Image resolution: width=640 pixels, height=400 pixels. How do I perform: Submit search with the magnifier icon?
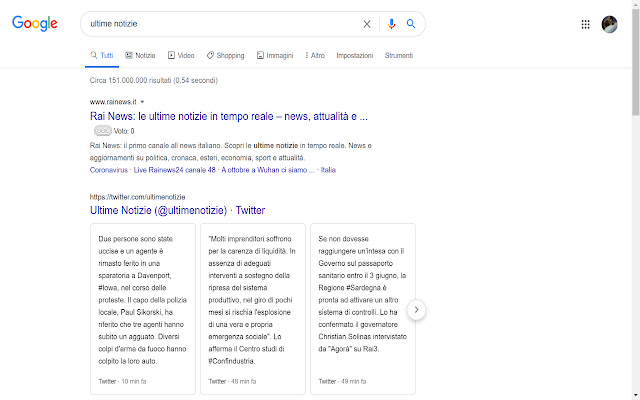pyautogui.click(x=411, y=24)
